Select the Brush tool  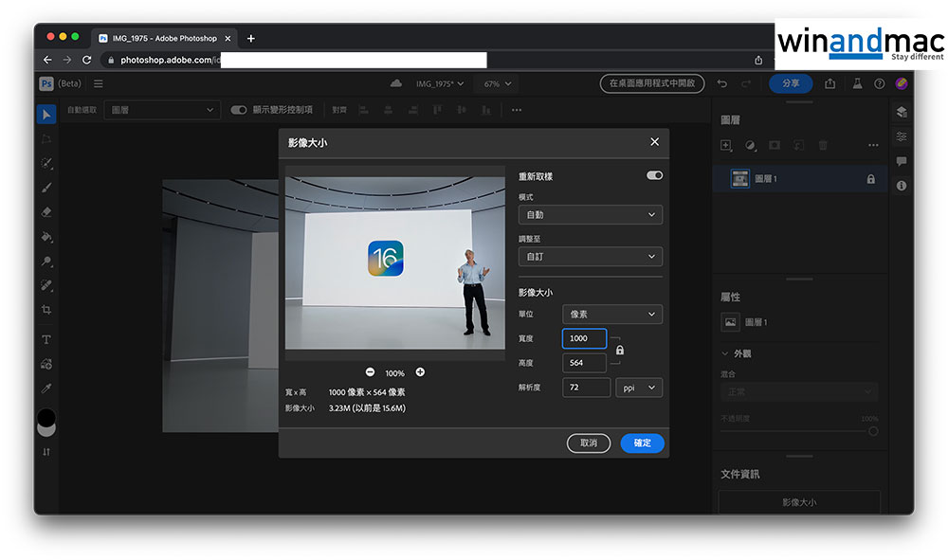46,188
